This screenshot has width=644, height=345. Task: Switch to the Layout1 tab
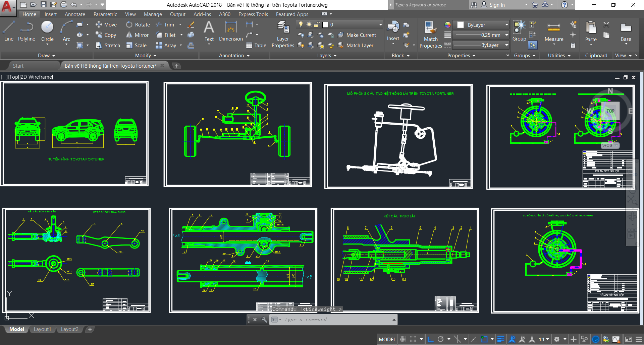[42, 329]
